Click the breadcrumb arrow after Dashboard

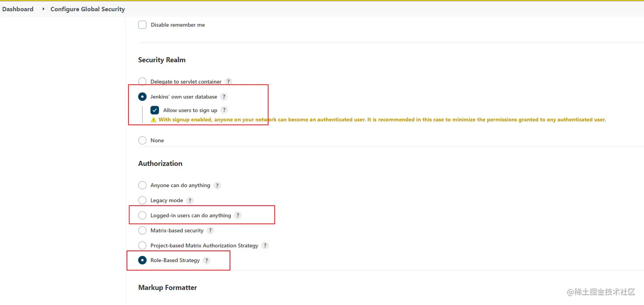click(43, 9)
